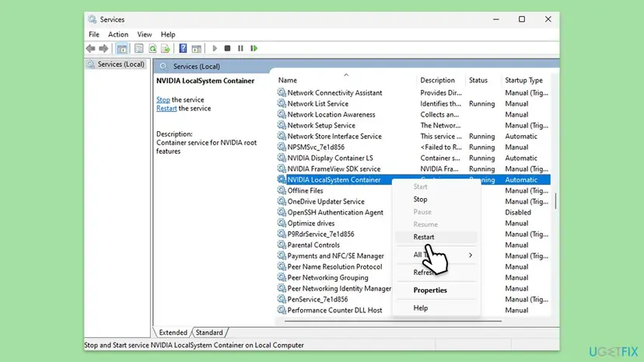Open the Properties toolbar icon
The width and height of the screenshot is (644, 362).
click(138, 48)
